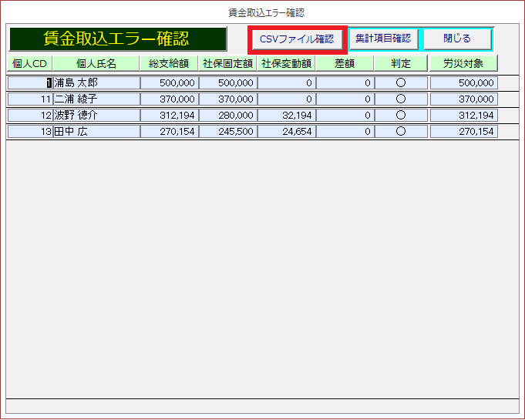Click the 社保変動額 column header
This screenshot has width=525, height=420.
click(285, 63)
